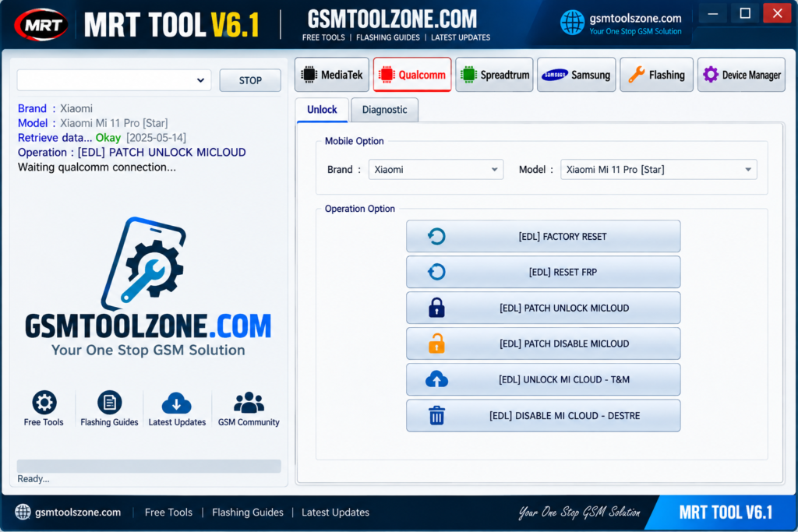The width and height of the screenshot is (798, 532).
Task: Run [EDL] PATCH DISABLE MICLOUD operation
Action: [543, 344]
